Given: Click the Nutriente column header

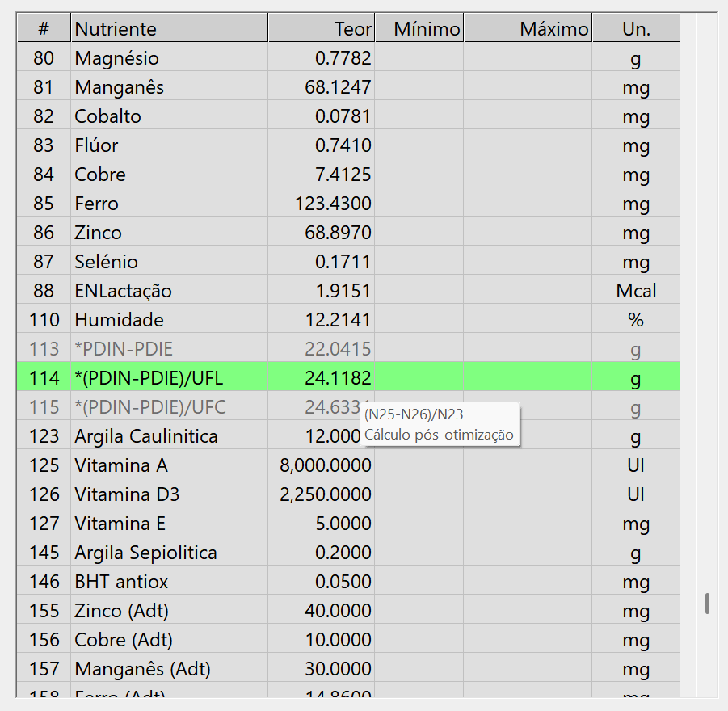Looking at the screenshot, I should tap(169, 29).
